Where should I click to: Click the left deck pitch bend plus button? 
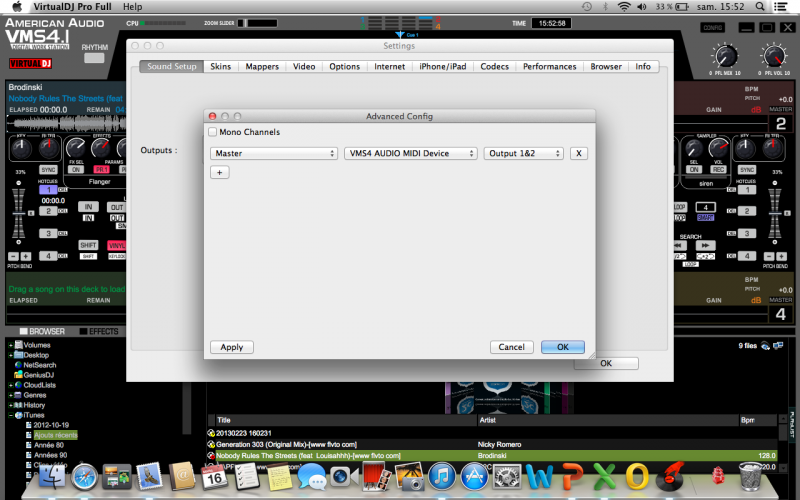click(x=26, y=256)
